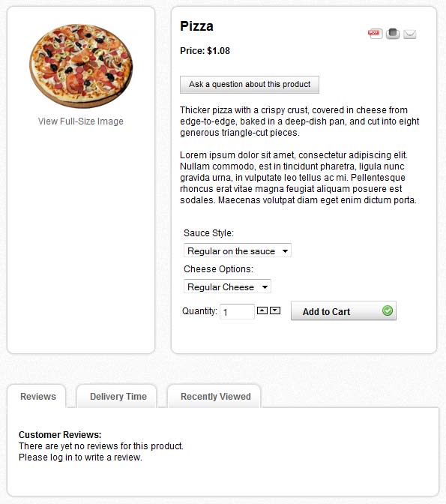Viewport: 446px width, 504px height.
Task: Click the email envelope icon
Action: (410, 34)
